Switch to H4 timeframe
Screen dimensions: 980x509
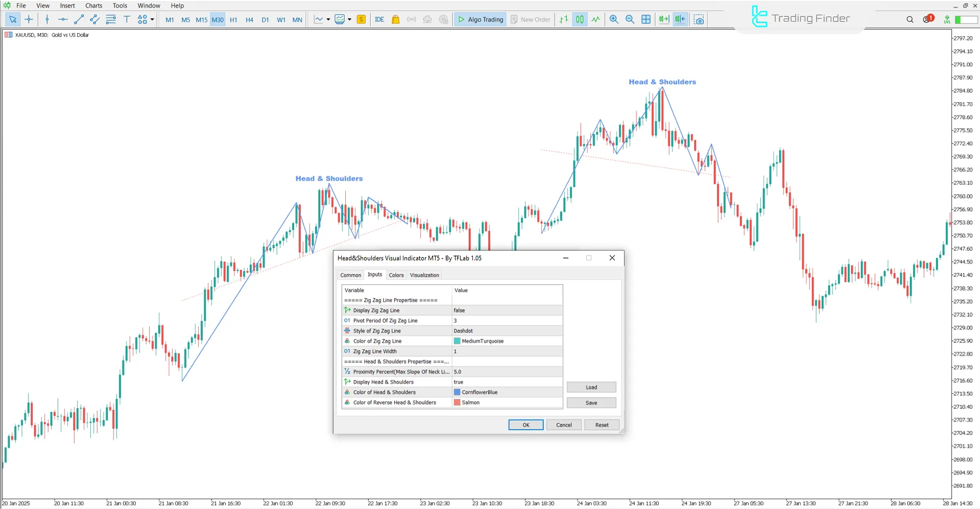249,20
